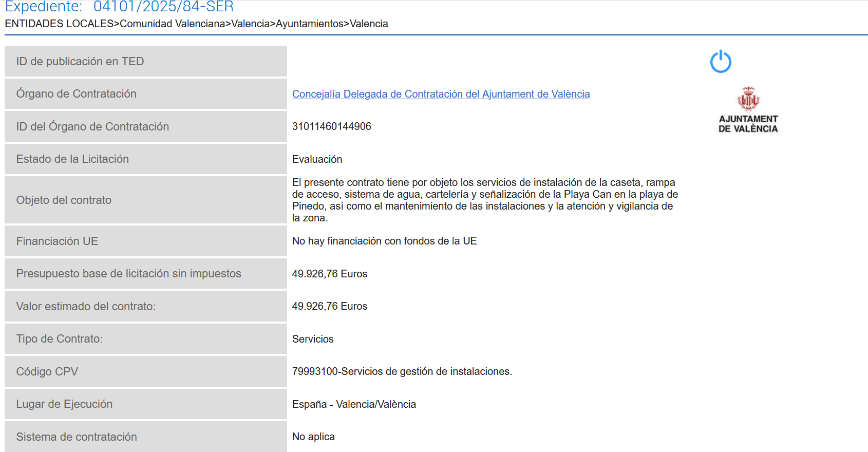The height and width of the screenshot is (452, 868).
Task: Click the Valor estimado del contrato amount
Action: click(330, 306)
